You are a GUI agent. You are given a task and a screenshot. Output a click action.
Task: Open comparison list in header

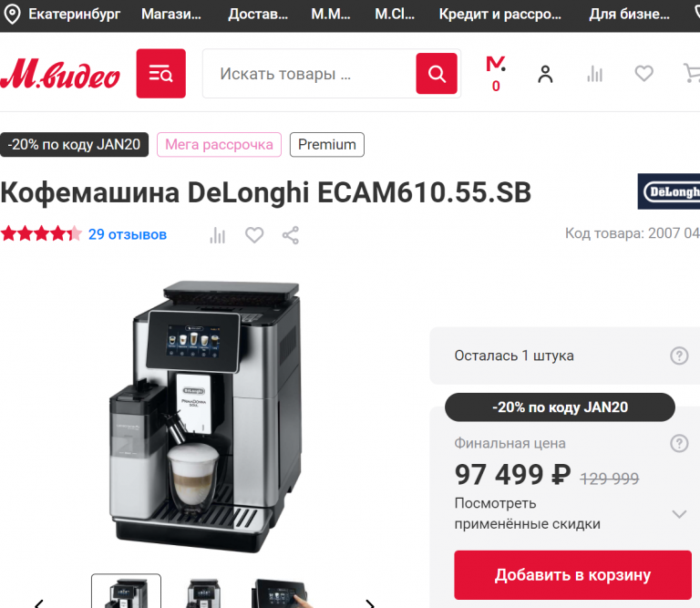pyautogui.click(x=594, y=74)
